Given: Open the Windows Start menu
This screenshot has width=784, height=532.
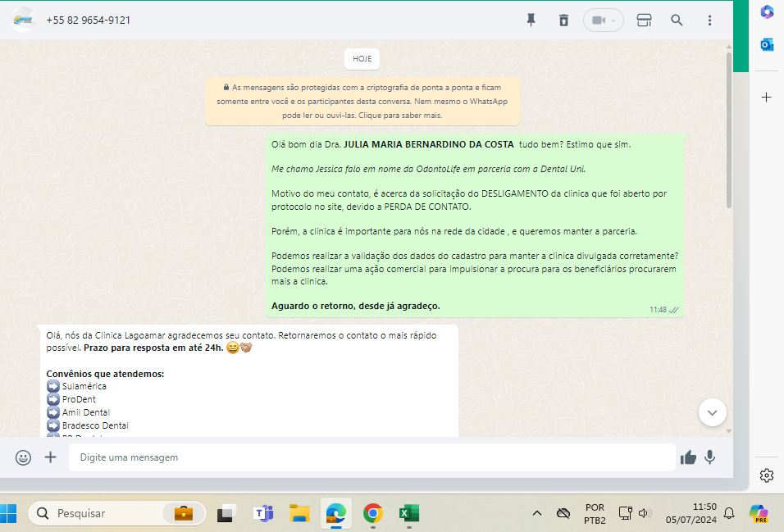Looking at the screenshot, I should [8, 513].
